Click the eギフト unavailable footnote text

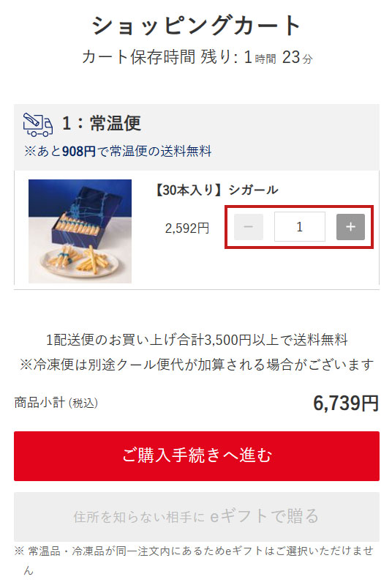point(194,560)
